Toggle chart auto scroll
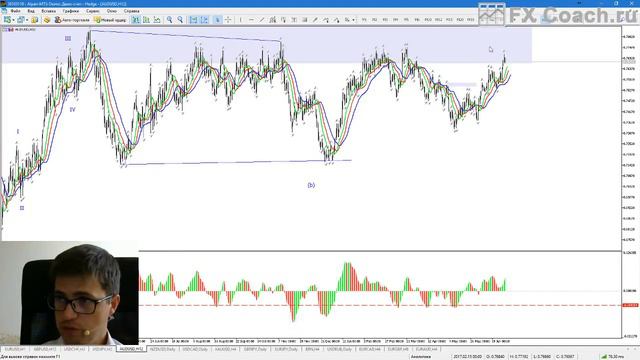This screenshot has height=360, width=640. pos(193,20)
